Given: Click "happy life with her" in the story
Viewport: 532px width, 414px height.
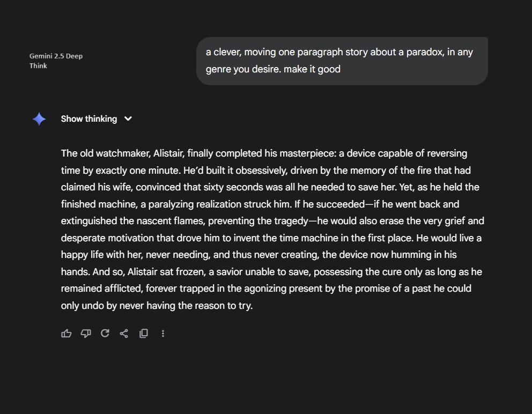Looking at the screenshot, I should [x=101, y=255].
